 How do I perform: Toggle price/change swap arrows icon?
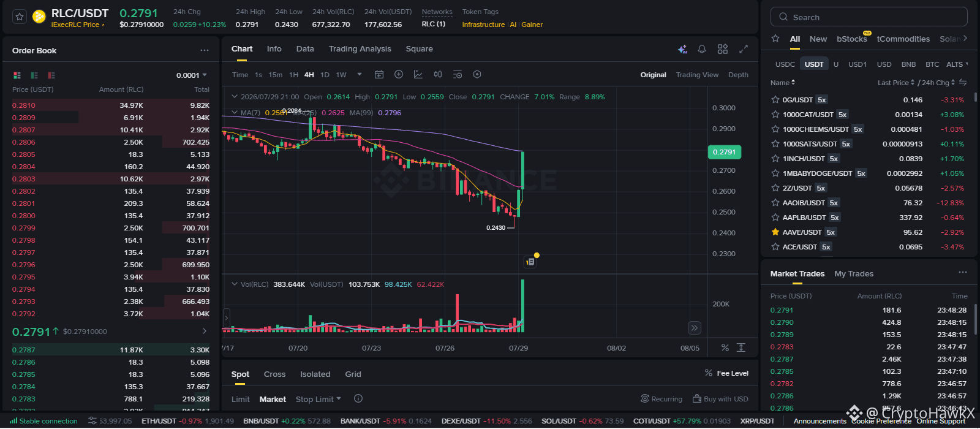[963, 82]
